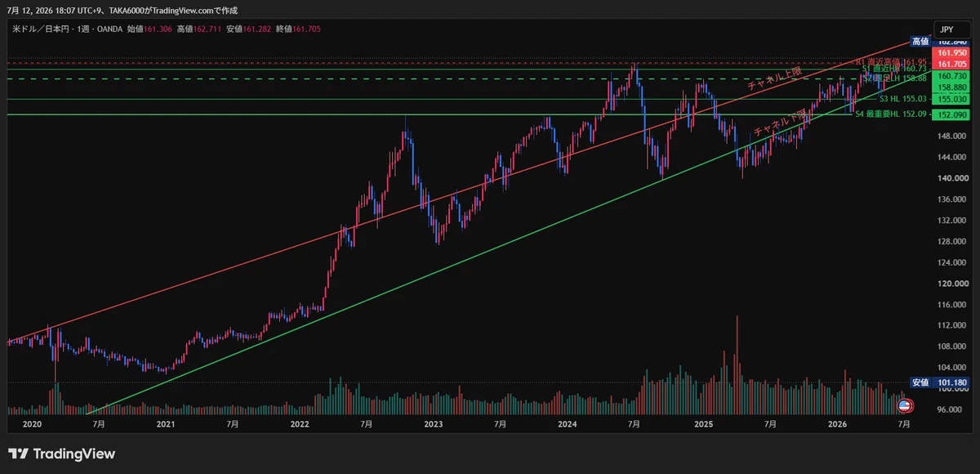Viewport: 980px width, 474px height.
Task: Click the 2023 label on the time axis
Action: (x=434, y=424)
